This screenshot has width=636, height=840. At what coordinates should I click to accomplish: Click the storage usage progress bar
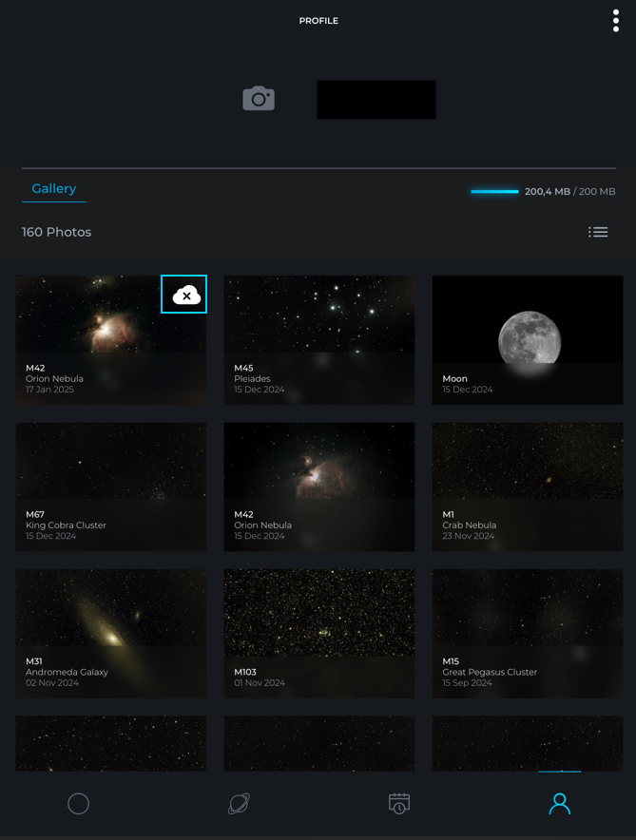tap(494, 191)
